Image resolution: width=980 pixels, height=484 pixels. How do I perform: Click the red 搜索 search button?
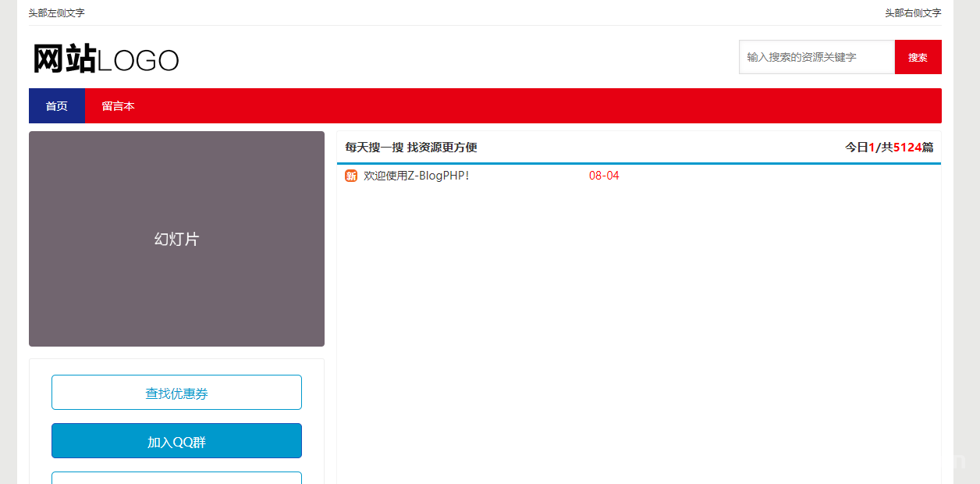[918, 57]
